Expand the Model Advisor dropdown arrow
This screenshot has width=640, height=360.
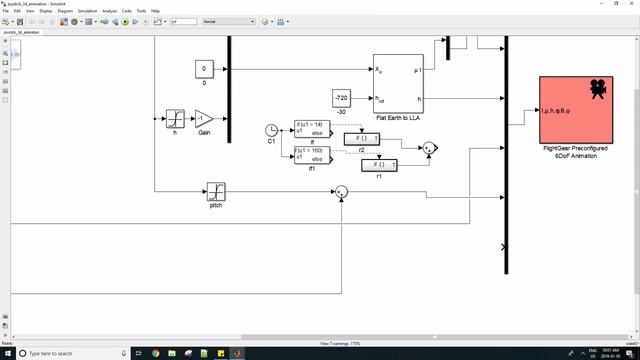coord(272,22)
